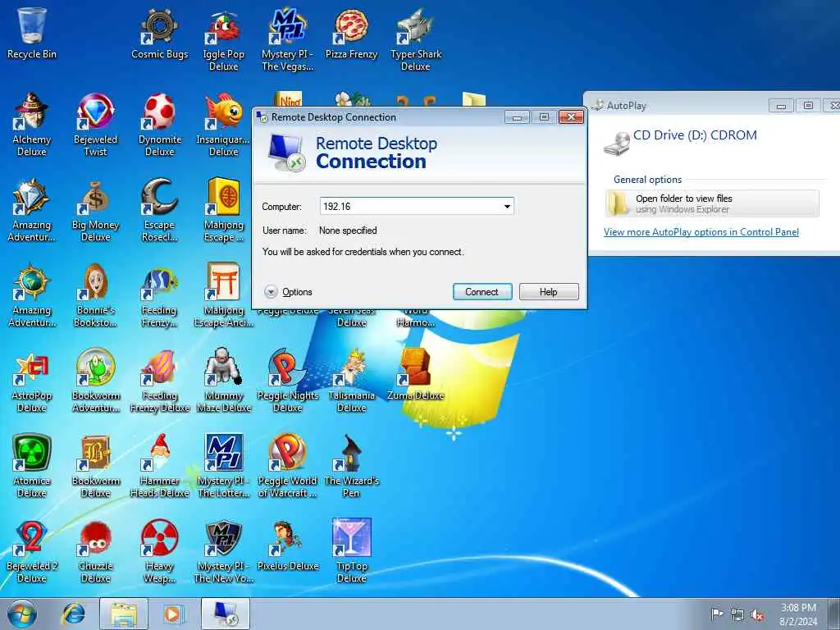Expand Options in Remote Desktop Connection

[x=288, y=292]
